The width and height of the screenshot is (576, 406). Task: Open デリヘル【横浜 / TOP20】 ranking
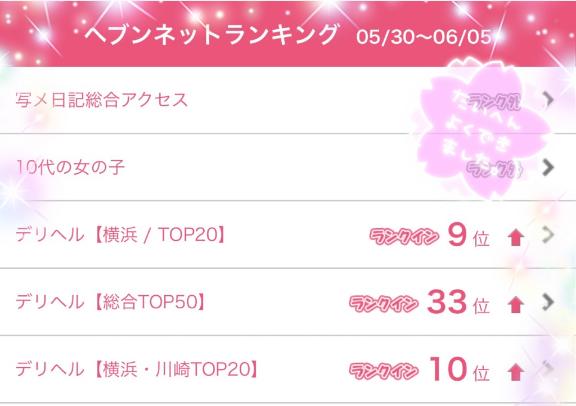coord(288,235)
